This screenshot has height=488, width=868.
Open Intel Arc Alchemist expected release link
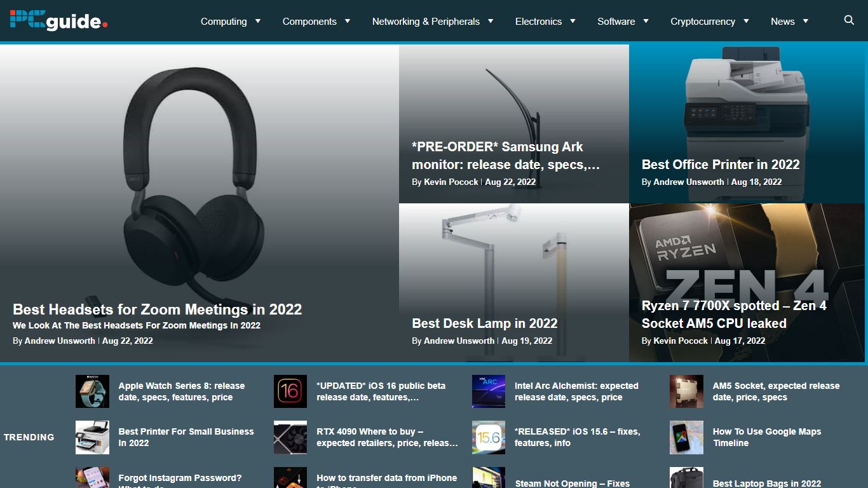point(576,391)
